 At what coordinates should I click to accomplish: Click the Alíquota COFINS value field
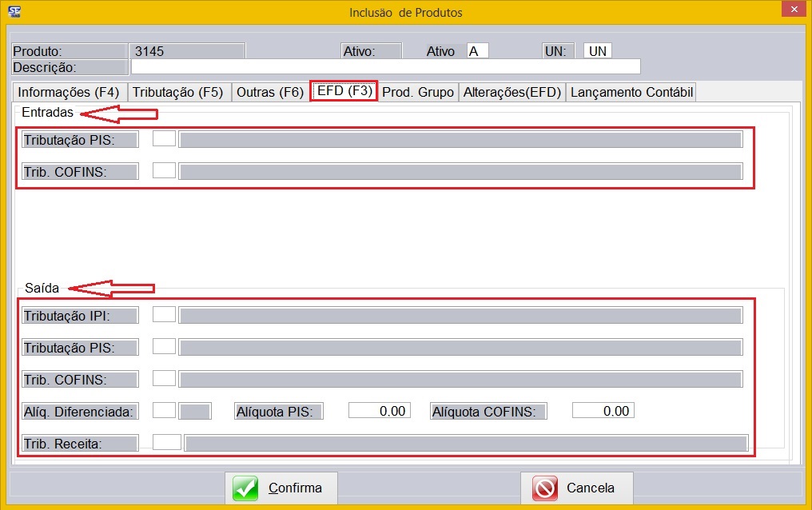(603, 411)
